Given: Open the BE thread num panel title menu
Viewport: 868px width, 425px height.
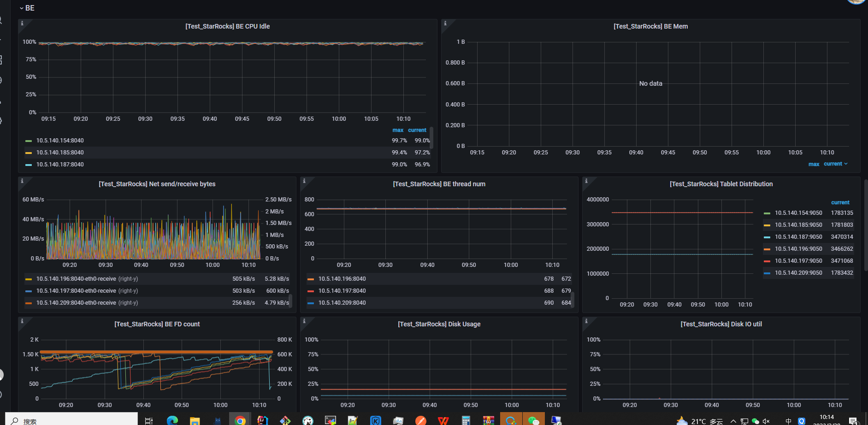Looking at the screenshot, I should coord(439,184).
